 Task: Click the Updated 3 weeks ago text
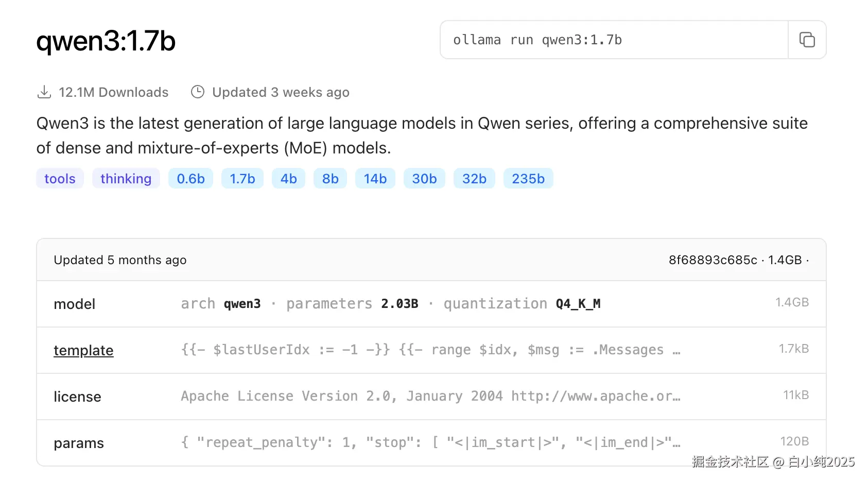click(x=281, y=92)
